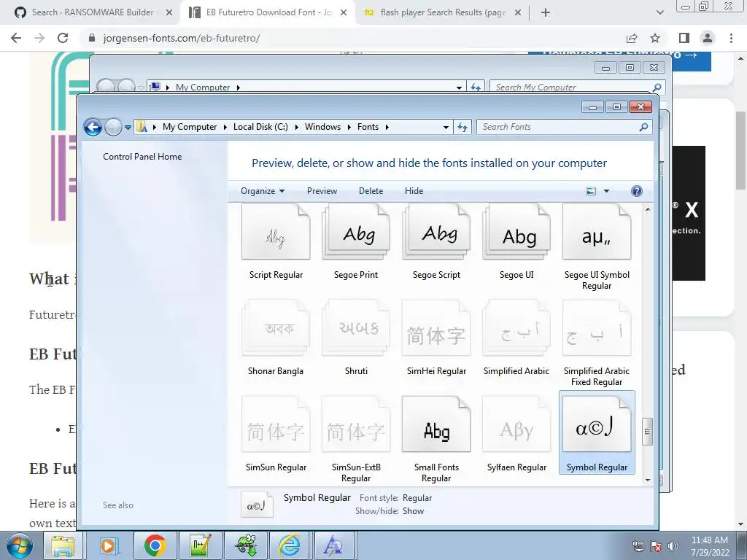Open Windows Explorer from taskbar
The width and height of the screenshot is (747, 560).
pyautogui.click(x=63, y=545)
